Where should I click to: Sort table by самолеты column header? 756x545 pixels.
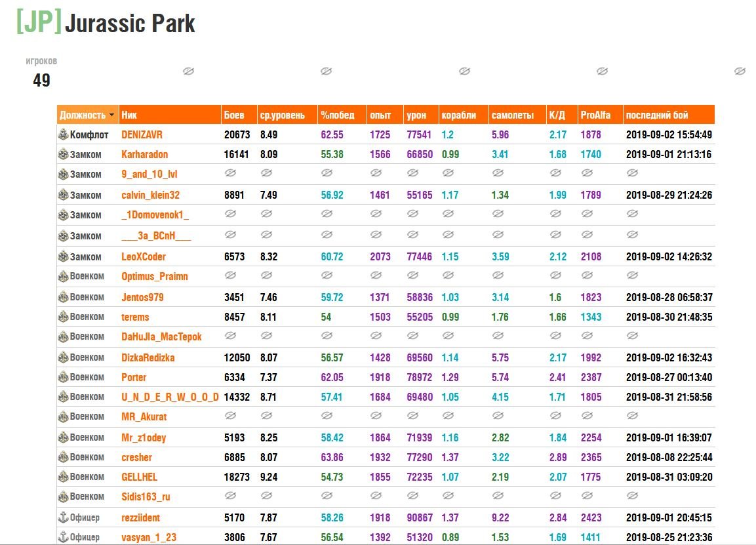pyautogui.click(x=517, y=115)
